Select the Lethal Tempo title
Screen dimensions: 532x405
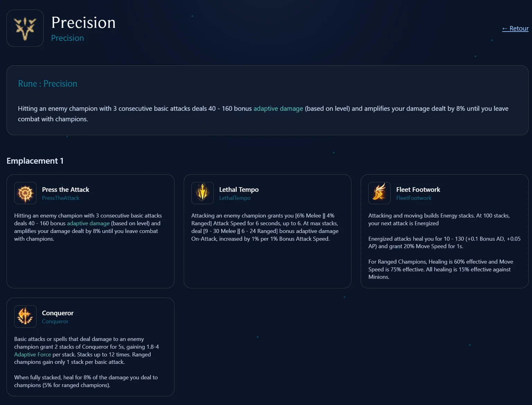click(239, 189)
